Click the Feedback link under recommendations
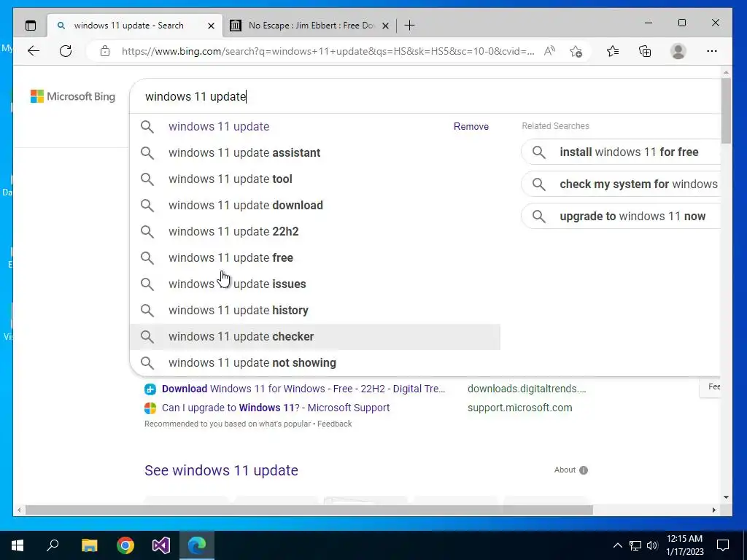 (334, 424)
